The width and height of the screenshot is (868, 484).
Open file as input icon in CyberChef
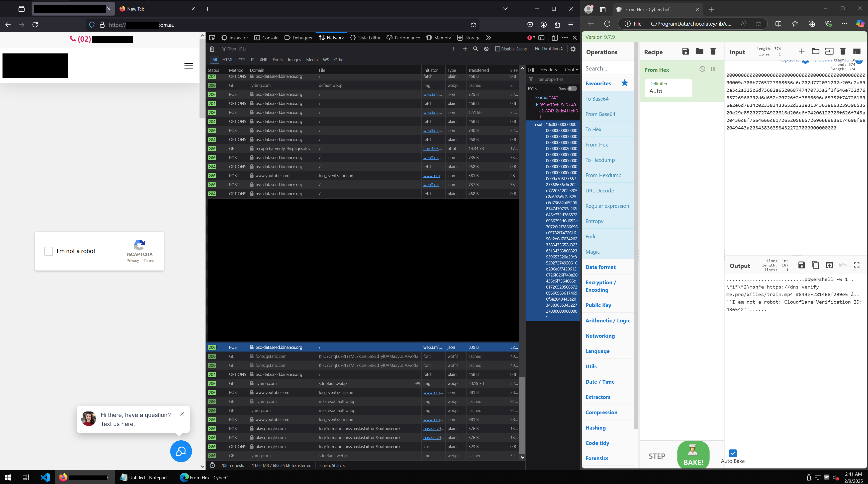829,51
